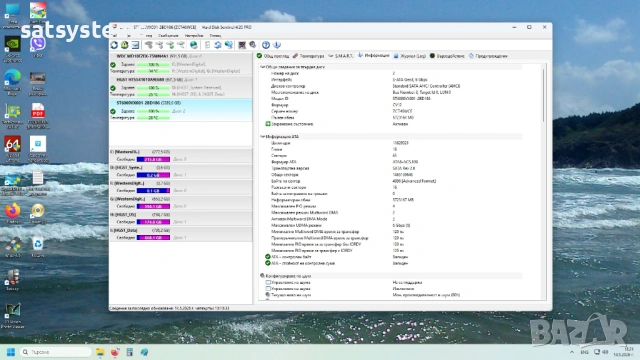Image resolution: width=640 pixels, height=360 pixels.
Task: Open the Report menu in menu bar
Action: click(x=168, y=36)
